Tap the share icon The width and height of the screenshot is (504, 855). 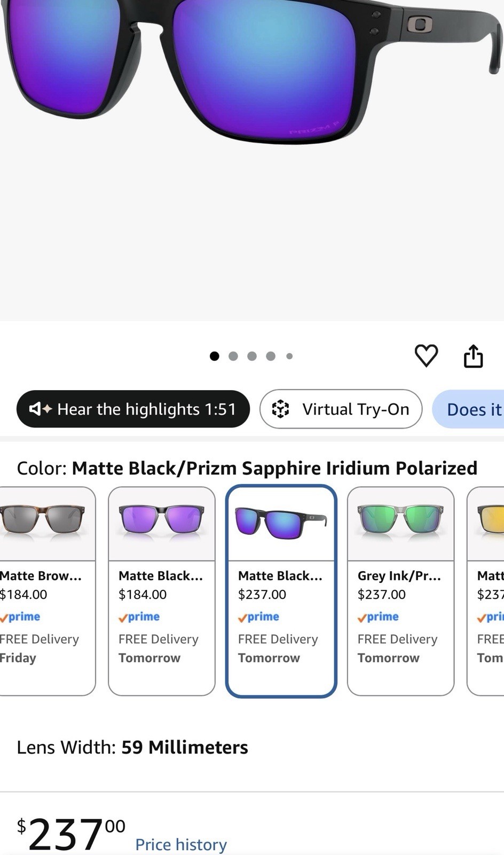tap(473, 356)
